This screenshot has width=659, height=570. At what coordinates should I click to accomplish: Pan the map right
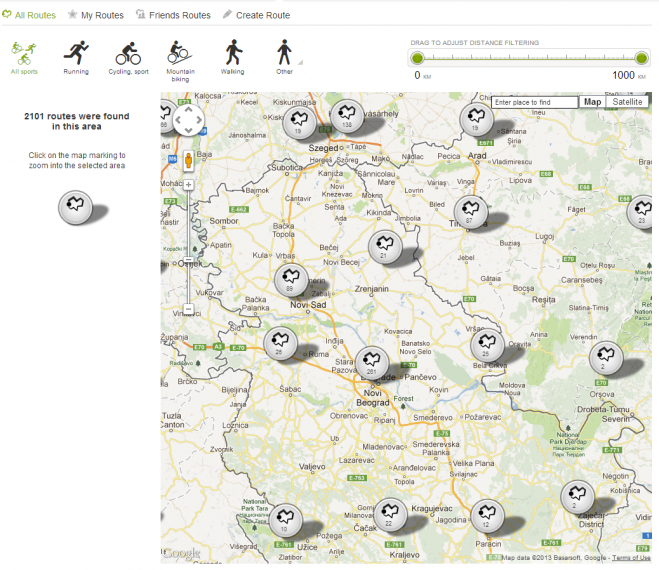pos(199,120)
